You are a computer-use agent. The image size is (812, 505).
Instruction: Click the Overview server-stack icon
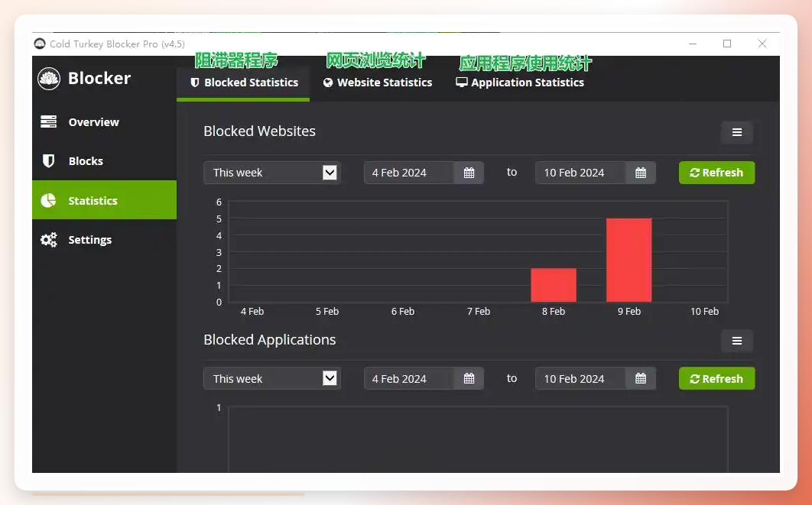49,121
